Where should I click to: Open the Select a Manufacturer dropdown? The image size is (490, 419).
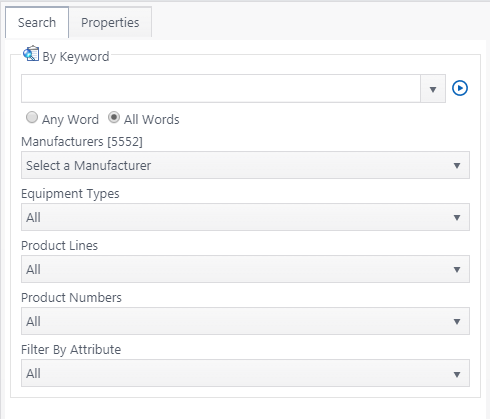click(245, 165)
